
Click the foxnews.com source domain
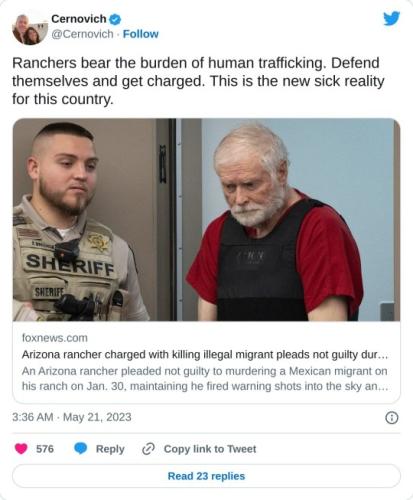point(55,338)
